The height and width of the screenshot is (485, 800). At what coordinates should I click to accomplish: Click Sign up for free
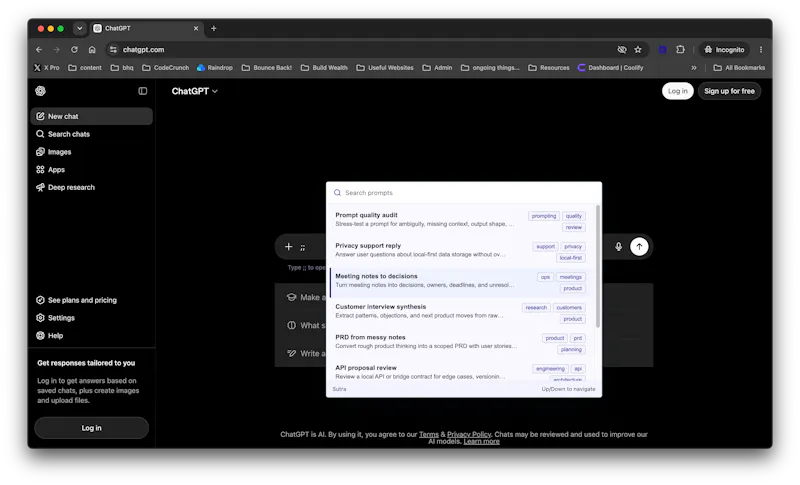pyautogui.click(x=729, y=91)
